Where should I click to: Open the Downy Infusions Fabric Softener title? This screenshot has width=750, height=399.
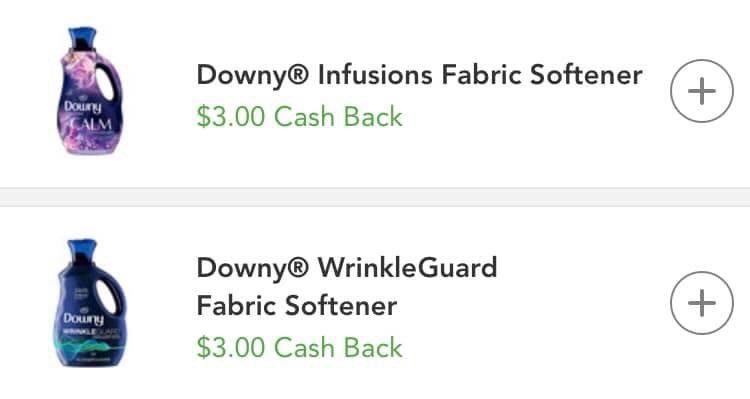(x=419, y=76)
